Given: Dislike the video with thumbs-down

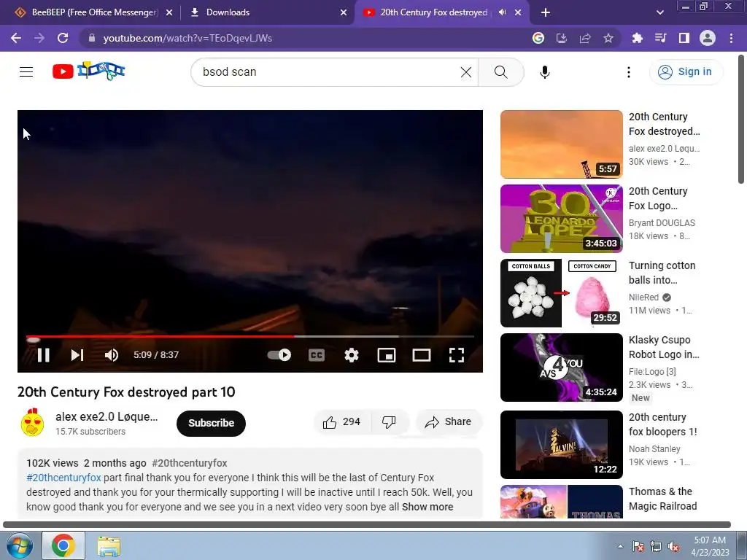Looking at the screenshot, I should (x=390, y=422).
